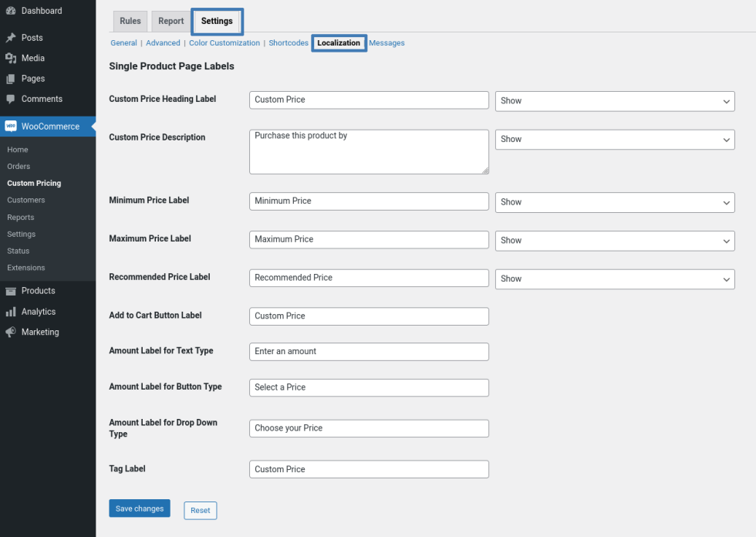
Task: Switch to the Rules tab
Action: click(130, 22)
